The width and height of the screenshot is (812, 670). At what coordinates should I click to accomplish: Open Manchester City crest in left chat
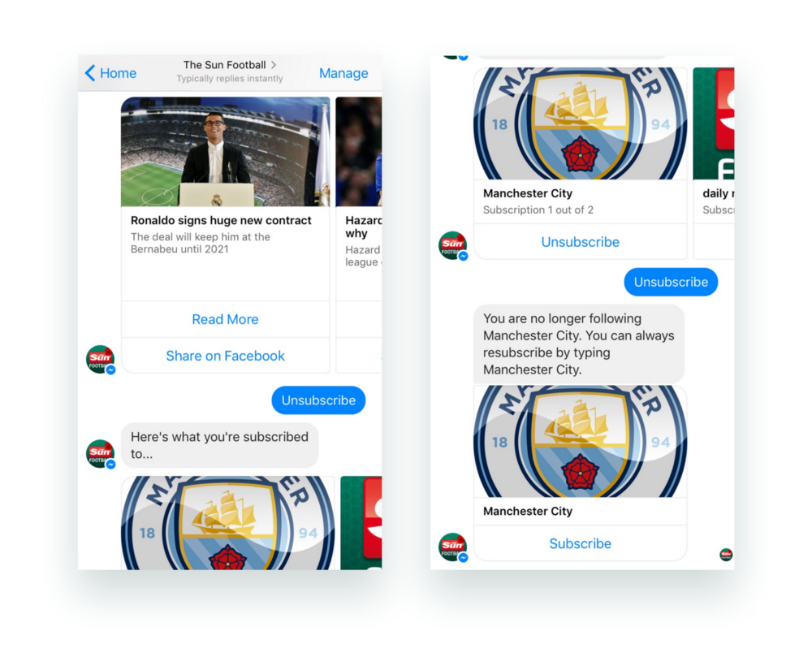(228, 523)
